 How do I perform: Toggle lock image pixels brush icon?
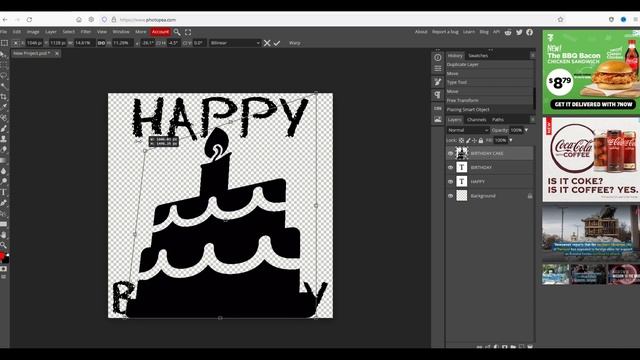tap(468, 140)
